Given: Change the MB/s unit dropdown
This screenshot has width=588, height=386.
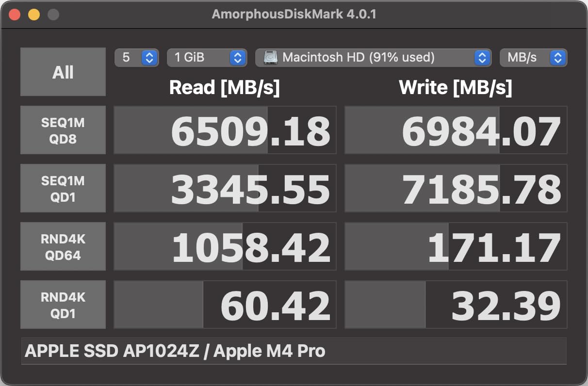Looking at the screenshot, I should pyautogui.click(x=533, y=58).
